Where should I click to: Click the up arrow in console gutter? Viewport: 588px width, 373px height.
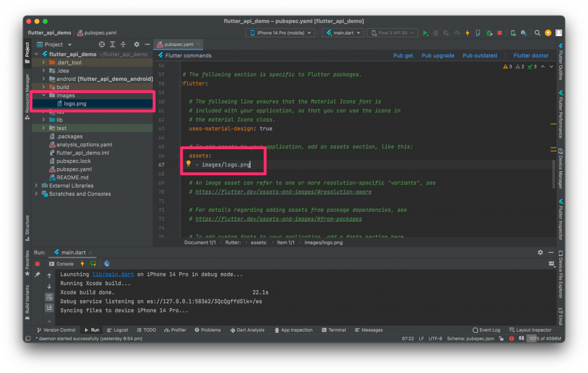(49, 276)
